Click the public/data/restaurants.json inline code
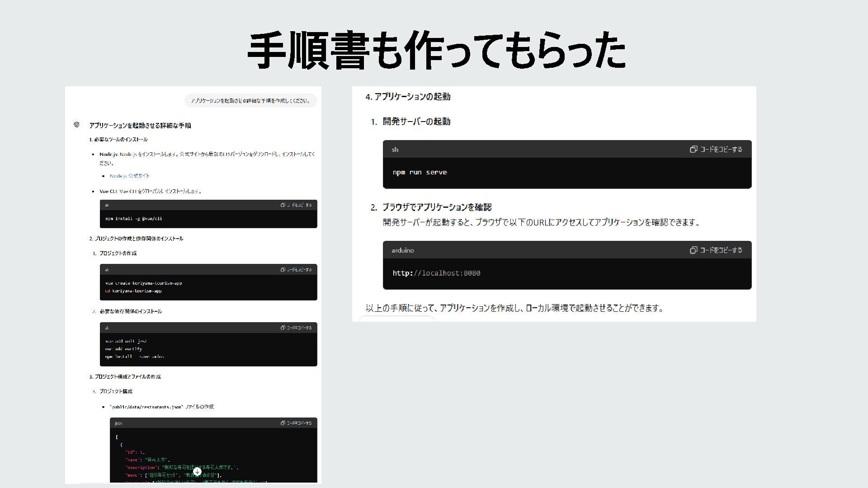The height and width of the screenshot is (488, 868). point(146,407)
